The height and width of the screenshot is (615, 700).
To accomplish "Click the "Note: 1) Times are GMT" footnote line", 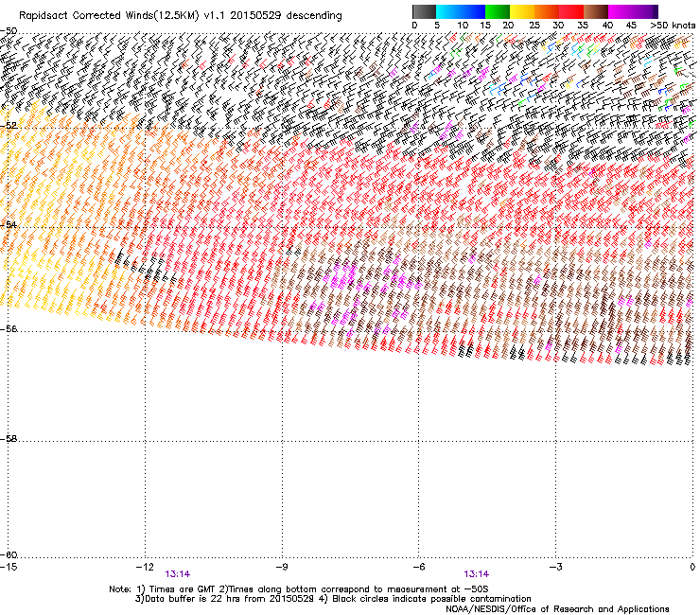I will pos(299,589).
